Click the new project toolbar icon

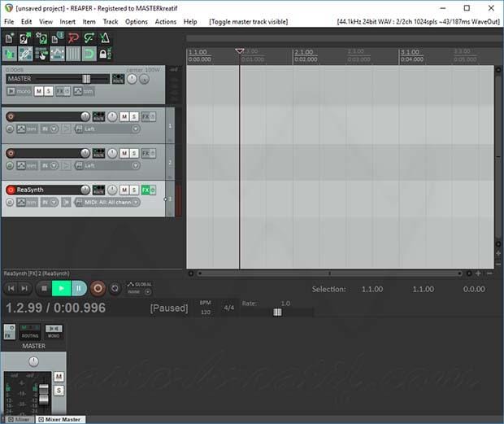pyautogui.click(x=9, y=37)
